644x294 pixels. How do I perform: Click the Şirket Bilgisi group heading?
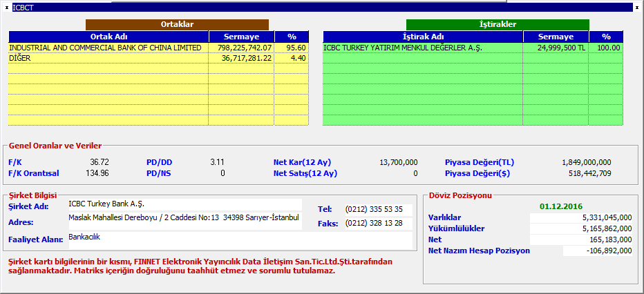[x=33, y=195]
